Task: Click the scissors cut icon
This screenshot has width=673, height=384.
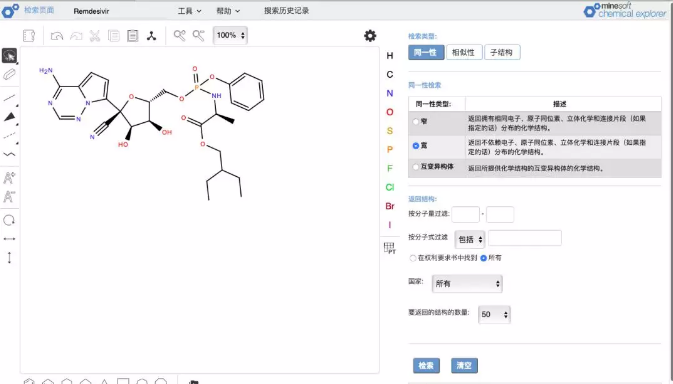Action: pos(95,36)
